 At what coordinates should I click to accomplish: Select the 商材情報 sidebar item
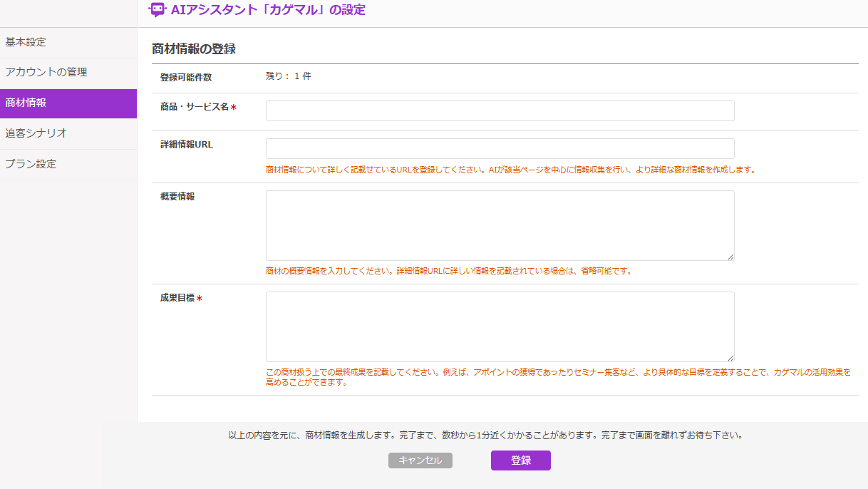[26, 103]
